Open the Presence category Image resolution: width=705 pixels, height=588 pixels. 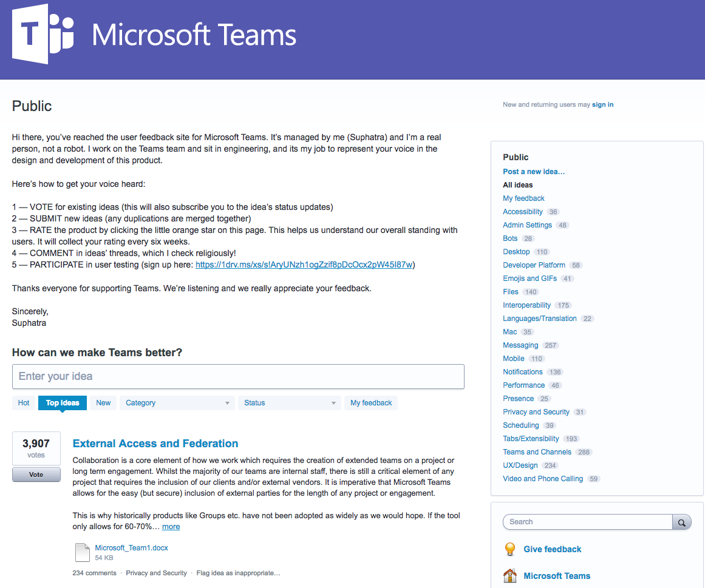(518, 399)
